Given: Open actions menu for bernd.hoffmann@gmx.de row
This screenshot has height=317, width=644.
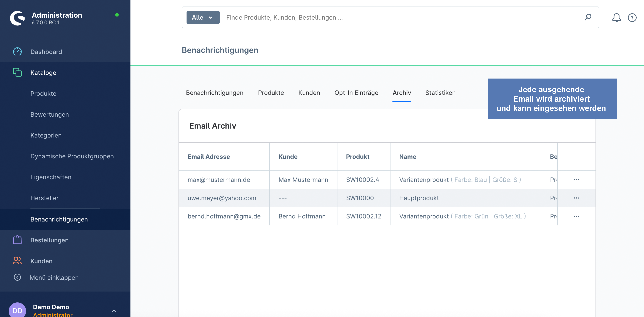Looking at the screenshot, I should tap(577, 216).
